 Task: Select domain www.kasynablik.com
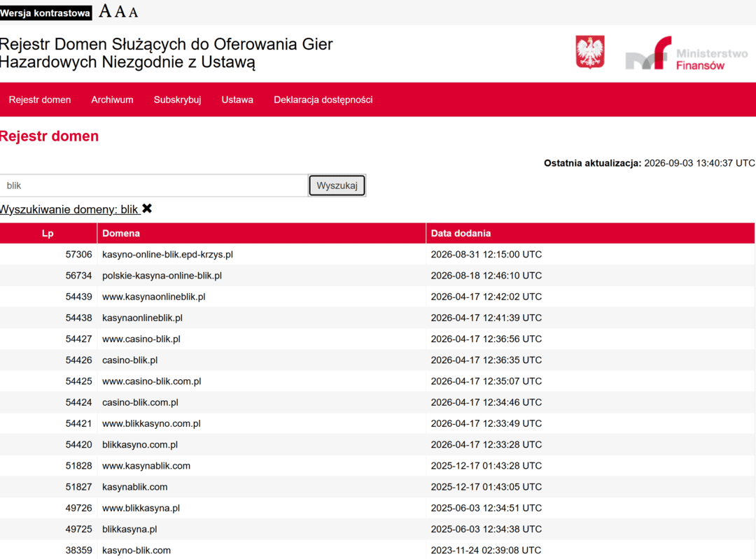[x=146, y=466]
